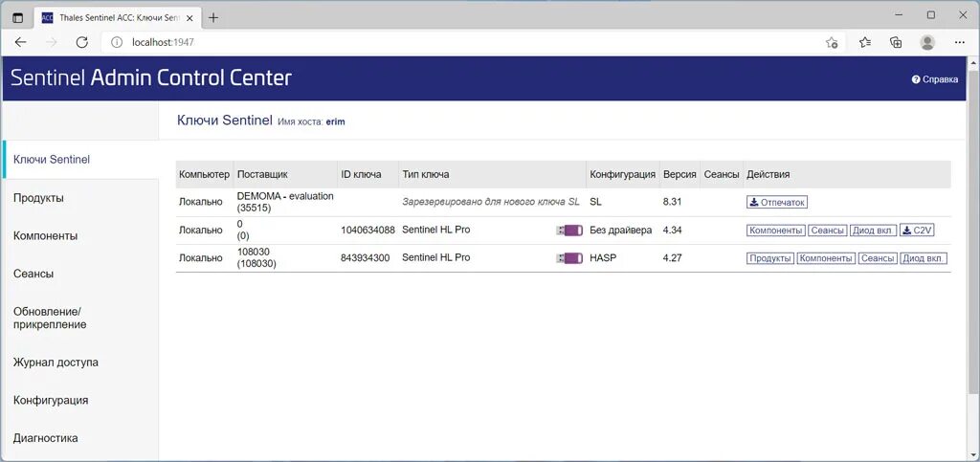This screenshot has width=980, height=462.
Task: Click Sentinel Admin Control Center title
Action: tap(151, 78)
